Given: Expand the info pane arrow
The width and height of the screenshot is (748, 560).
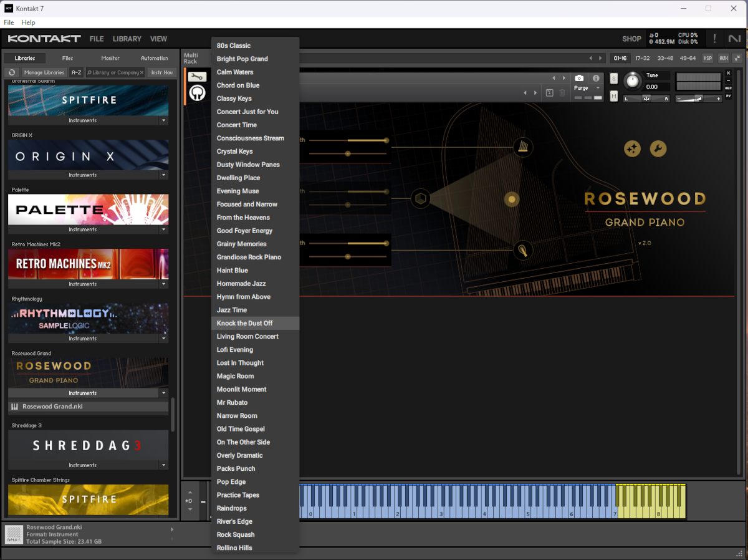Looking at the screenshot, I should [172, 529].
